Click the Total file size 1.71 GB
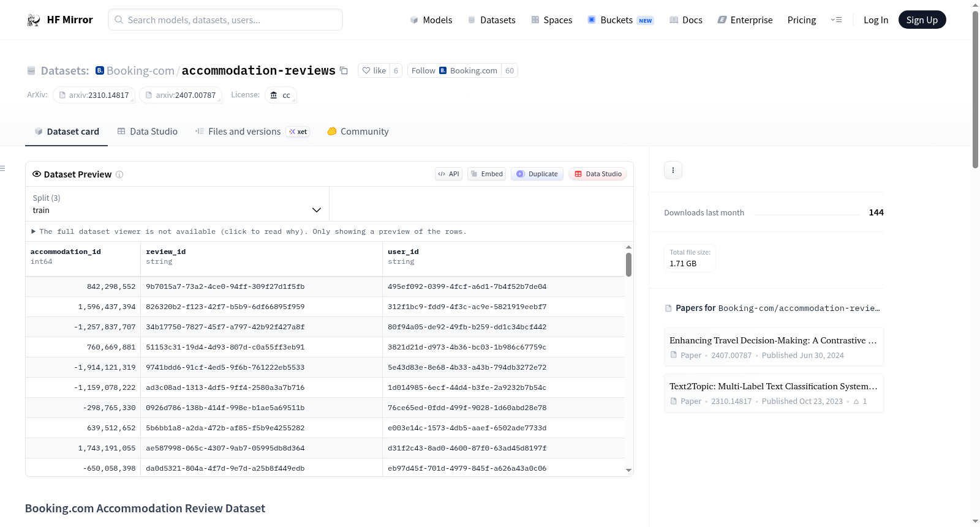 click(690, 258)
